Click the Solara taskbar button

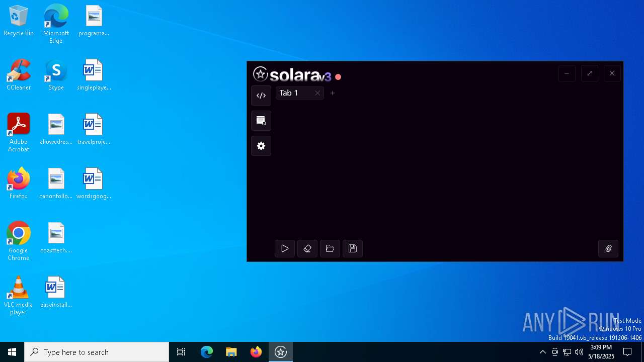coord(281,352)
